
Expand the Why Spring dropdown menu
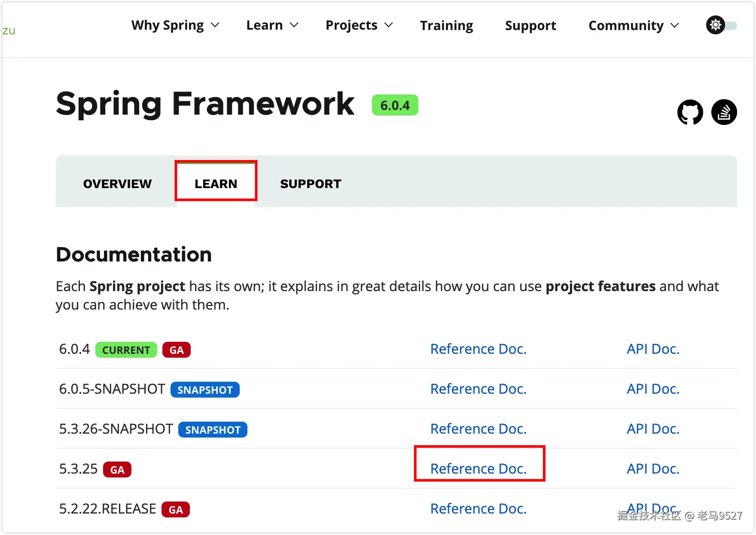pos(175,25)
